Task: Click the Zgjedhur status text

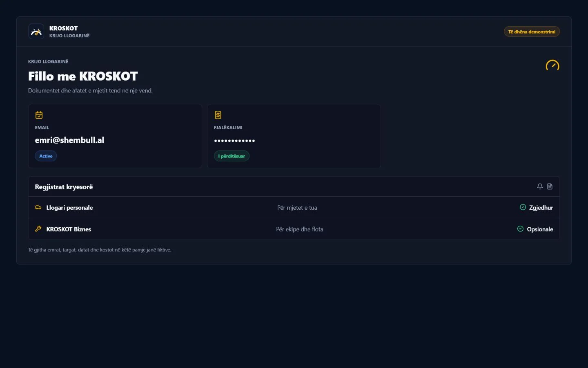Action: click(541, 208)
